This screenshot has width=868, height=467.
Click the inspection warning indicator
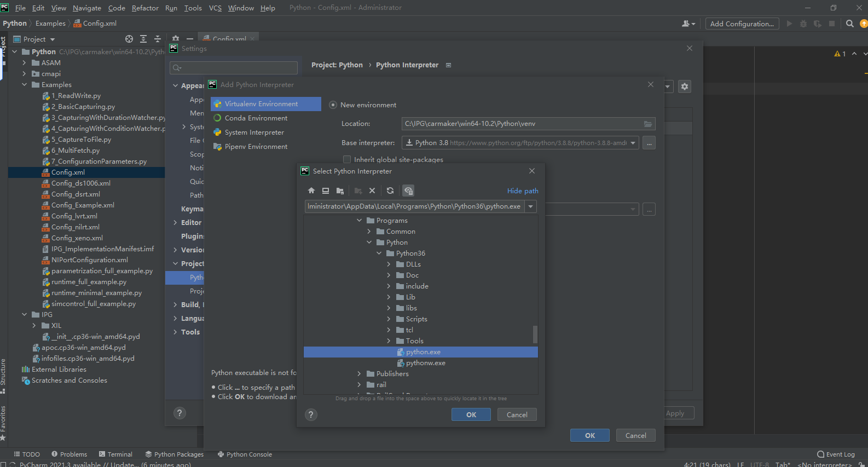pyautogui.click(x=840, y=54)
